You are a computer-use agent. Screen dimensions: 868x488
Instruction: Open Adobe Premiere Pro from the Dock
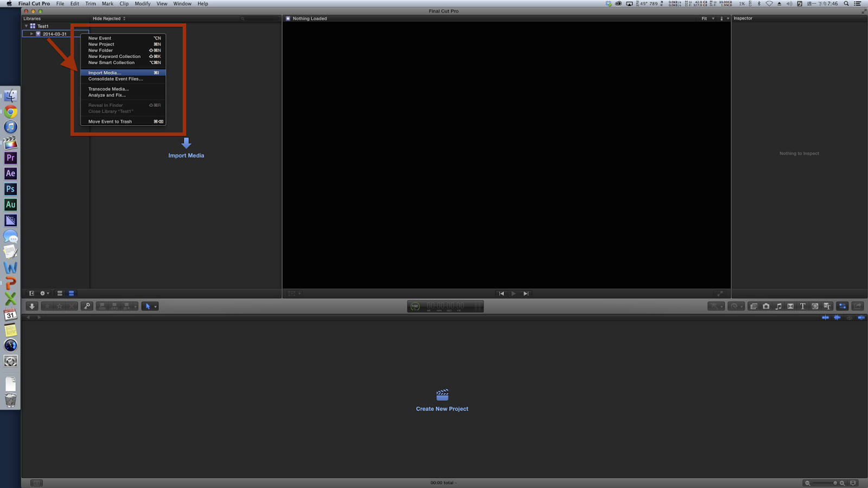pos(10,158)
